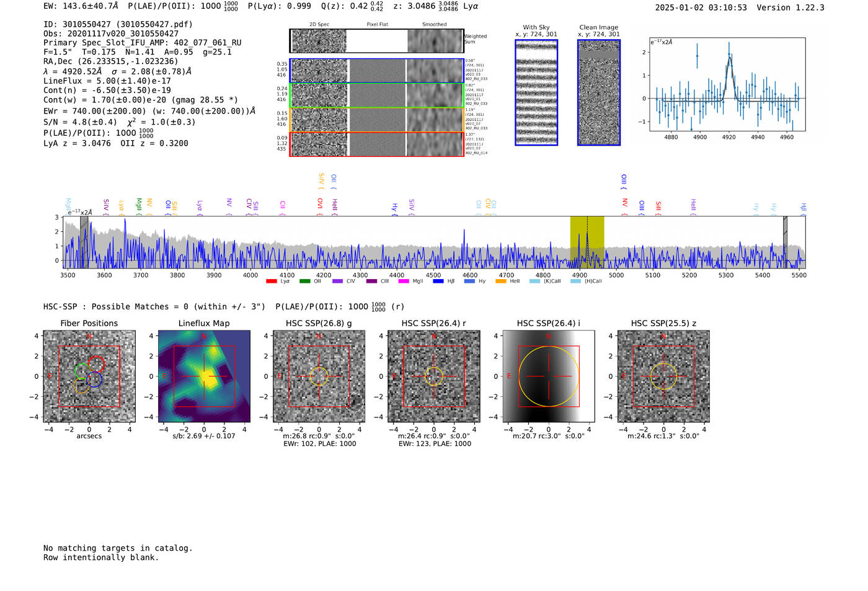
Task: Open the HSC SSP(25.5) z image
Action: (663, 376)
